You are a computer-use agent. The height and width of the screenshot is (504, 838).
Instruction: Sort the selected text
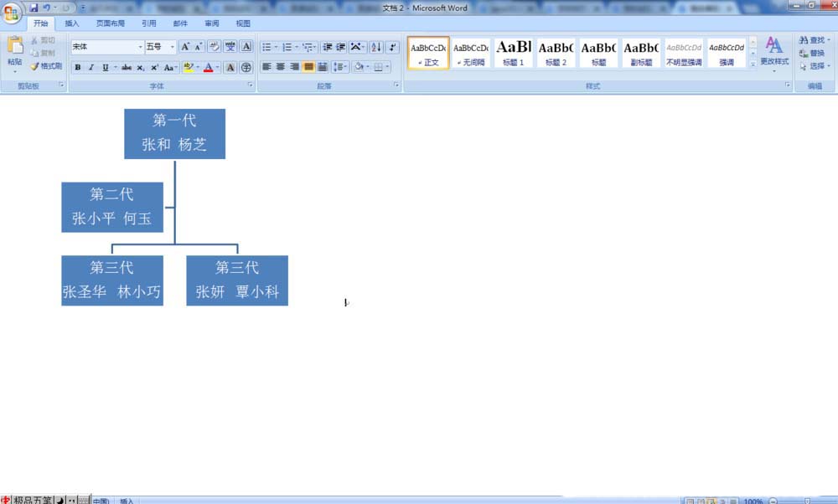click(x=376, y=47)
